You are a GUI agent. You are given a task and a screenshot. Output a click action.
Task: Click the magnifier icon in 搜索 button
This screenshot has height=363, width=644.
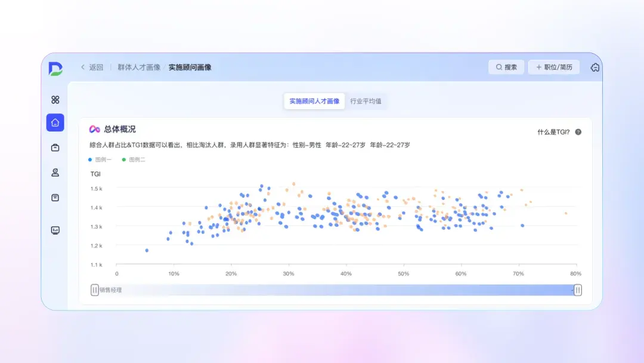coord(499,67)
